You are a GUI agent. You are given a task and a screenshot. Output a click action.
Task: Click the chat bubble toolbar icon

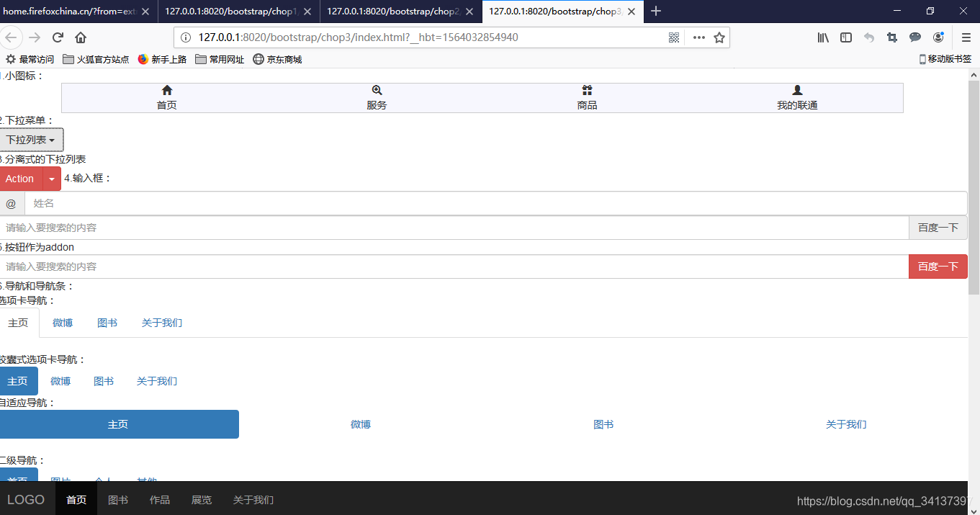[x=915, y=37]
